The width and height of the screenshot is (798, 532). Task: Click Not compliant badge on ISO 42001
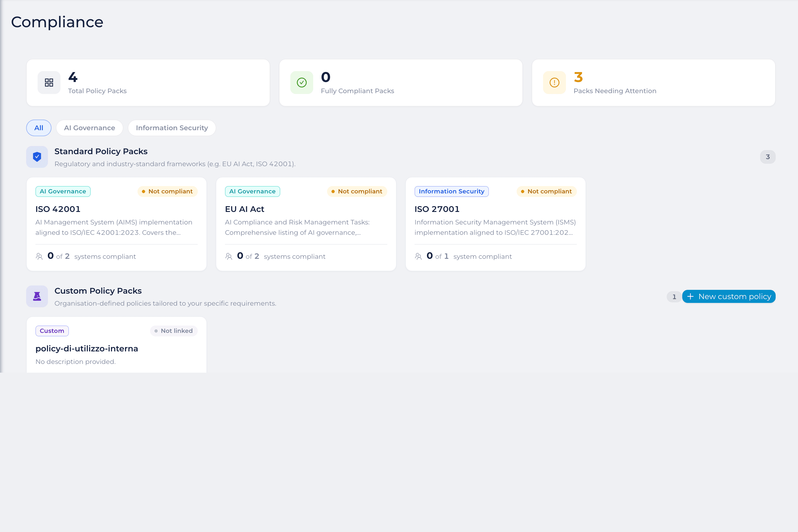[167, 191]
